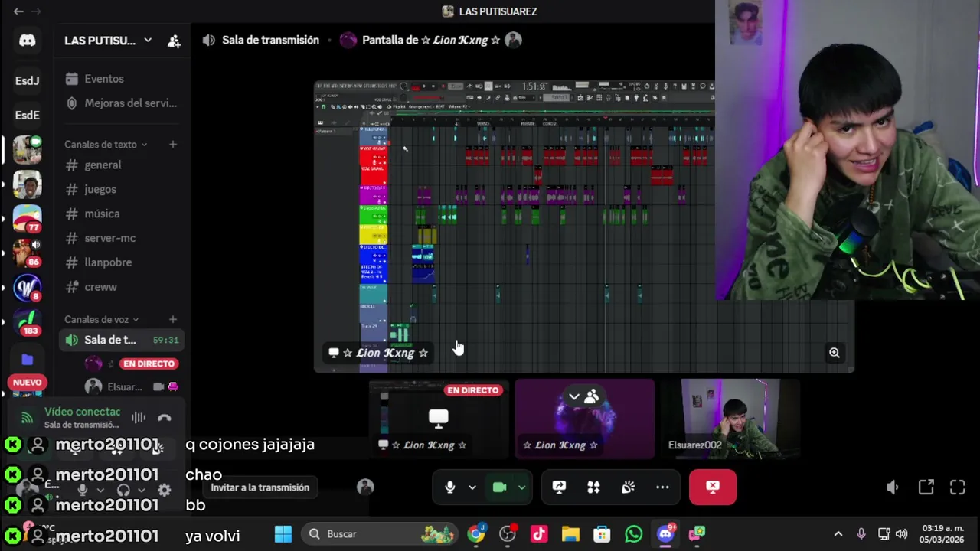Collapse the Canales de voz category
This screenshot has width=980, height=551.
(101, 319)
